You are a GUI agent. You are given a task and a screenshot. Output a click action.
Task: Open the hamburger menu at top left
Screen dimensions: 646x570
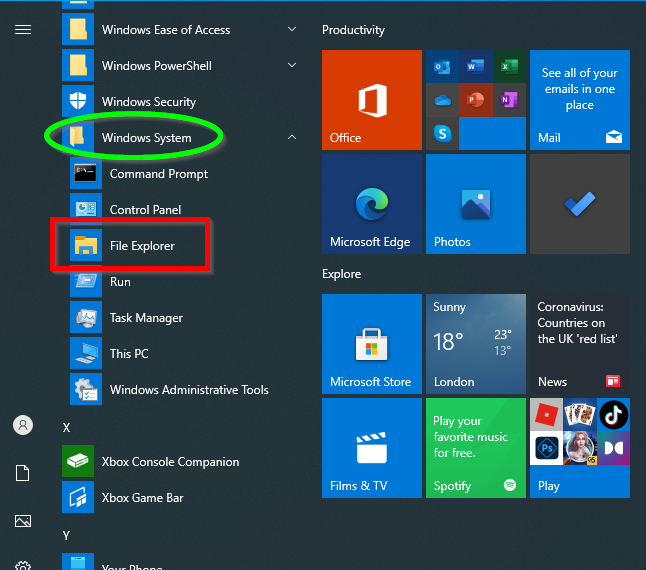coord(23,30)
